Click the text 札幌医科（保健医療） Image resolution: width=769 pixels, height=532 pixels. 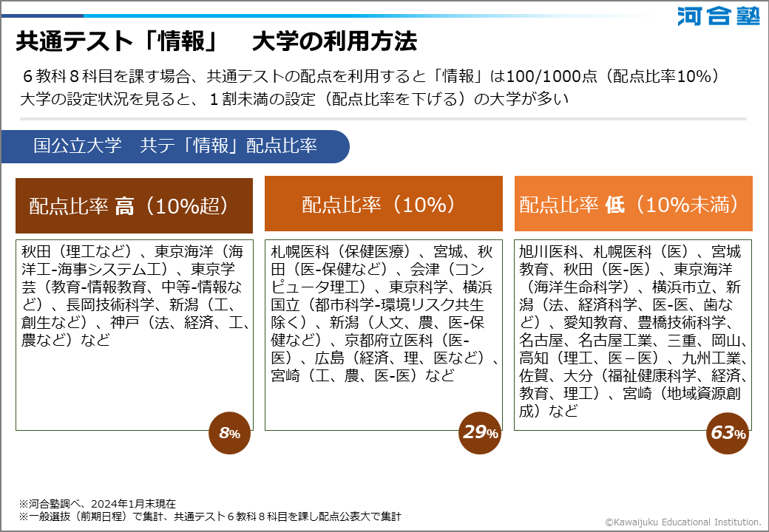click(340, 252)
